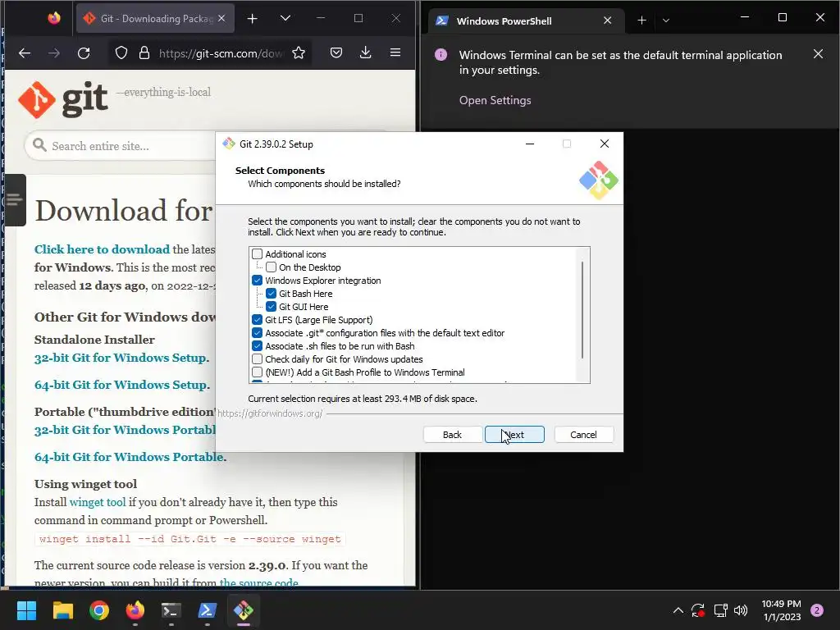Image resolution: width=840 pixels, height=630 pixels.
Task: Open gitforwindows.org link in setup dialog
Action: 270,413
